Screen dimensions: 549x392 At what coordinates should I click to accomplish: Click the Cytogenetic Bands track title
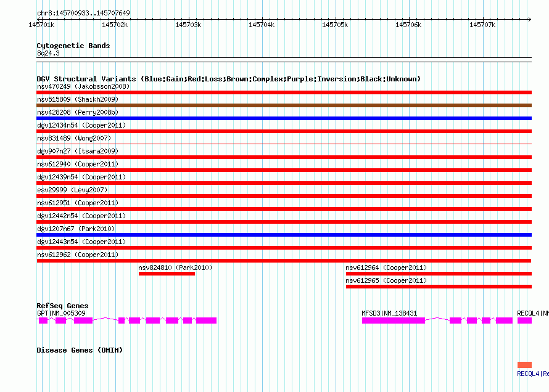[x=73, y=46]
